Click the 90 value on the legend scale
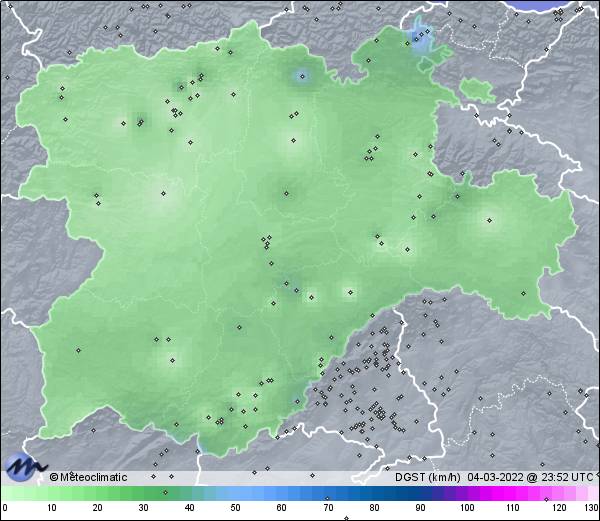 [420, 508]
